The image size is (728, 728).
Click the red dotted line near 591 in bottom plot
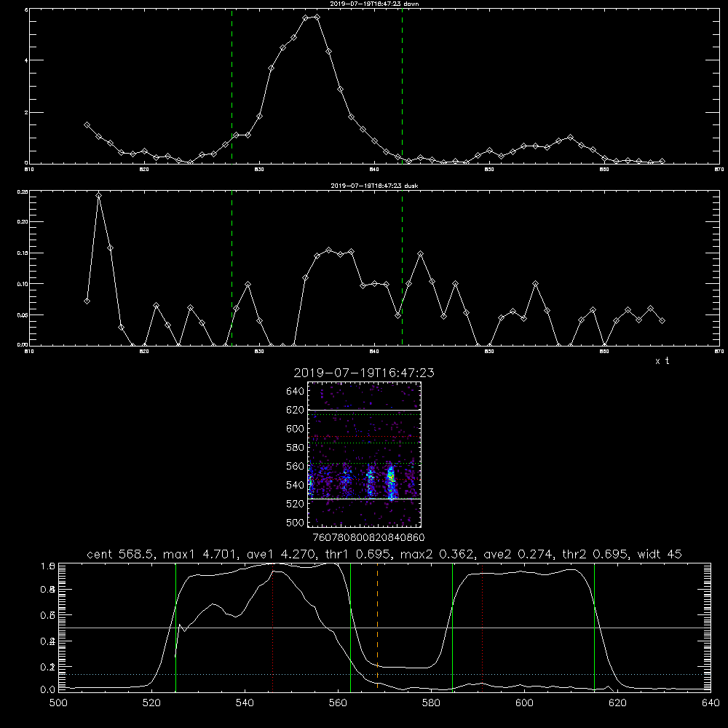tap(483, 627)
